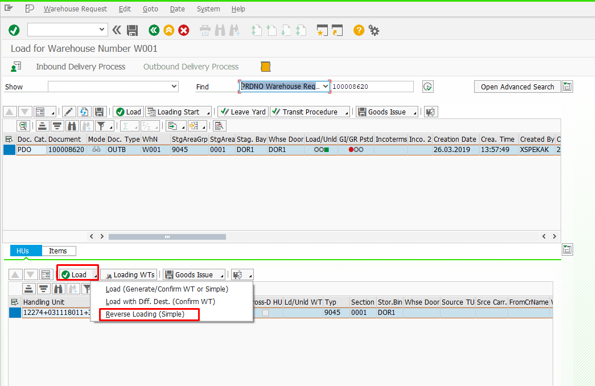Viewport: 595px width, 386px height.
Task: Click the Find binoculars icon in main toolbar
Action: click(220, 30)
